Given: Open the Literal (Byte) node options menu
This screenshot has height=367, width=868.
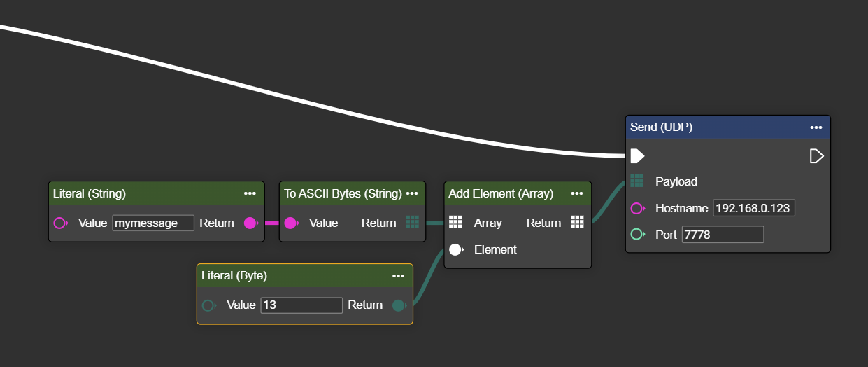Looking at the screenshot, I should tap(399, 276).
